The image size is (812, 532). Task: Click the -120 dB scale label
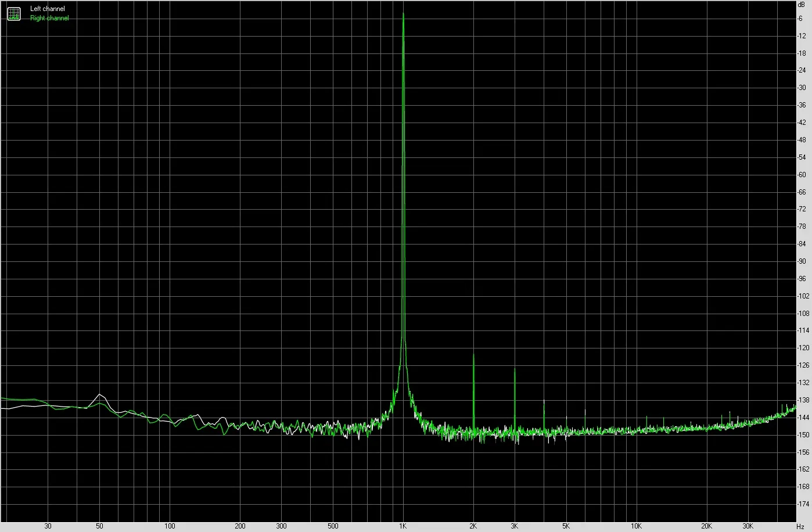(803, 348)
